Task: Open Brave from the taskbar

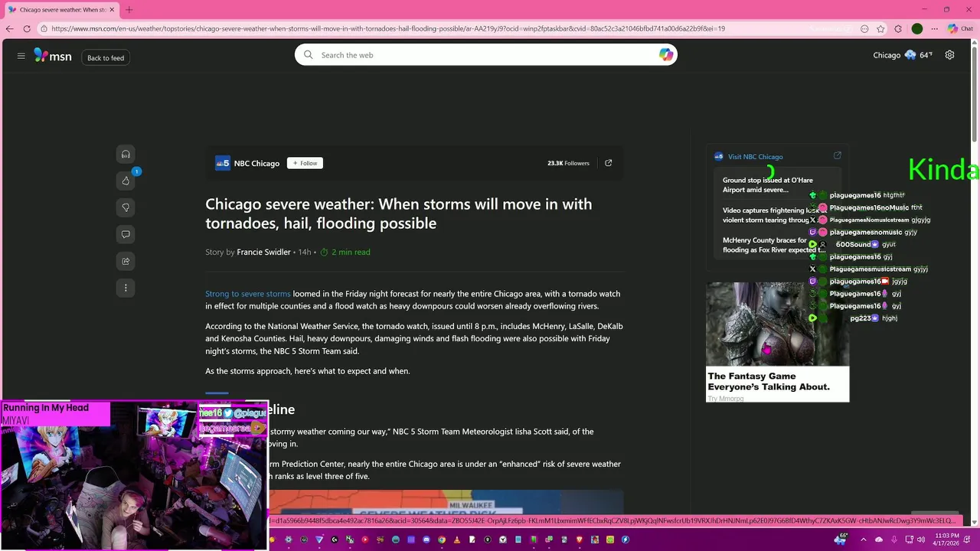Action: coord(580,540)
